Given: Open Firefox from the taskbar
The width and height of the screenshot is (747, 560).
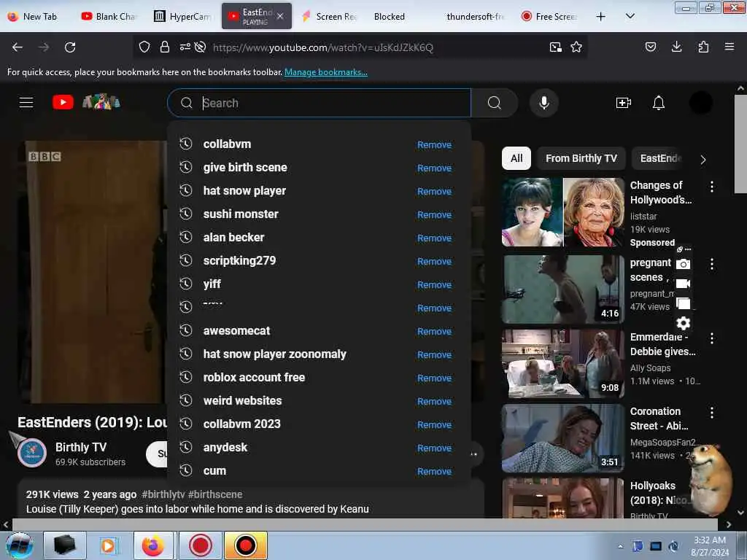Looking at the screenshot, I should click(x=153, y=545).
